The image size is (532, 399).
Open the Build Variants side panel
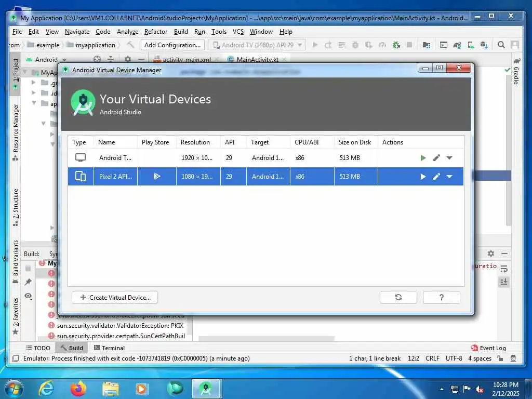(15, 262)
